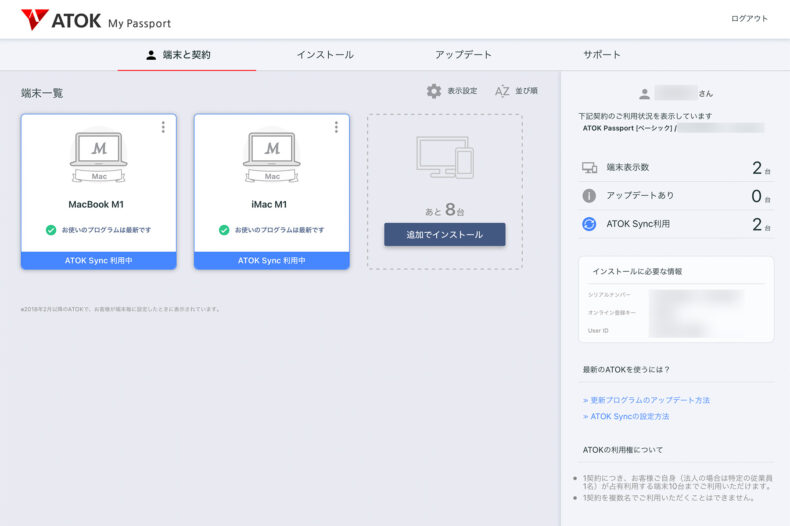Open the サポート tab
The image size is (790, 526).
(x=602, y=55)
